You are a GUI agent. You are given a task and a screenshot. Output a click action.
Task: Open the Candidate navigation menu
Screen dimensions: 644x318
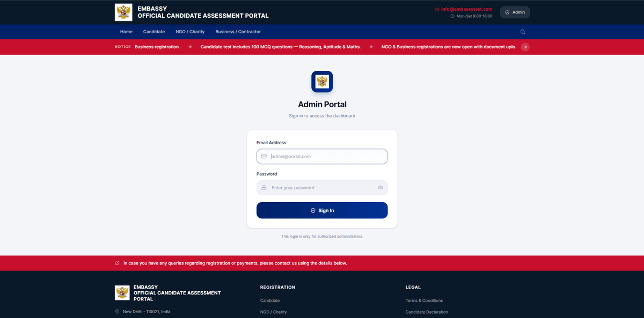point(154,32)
